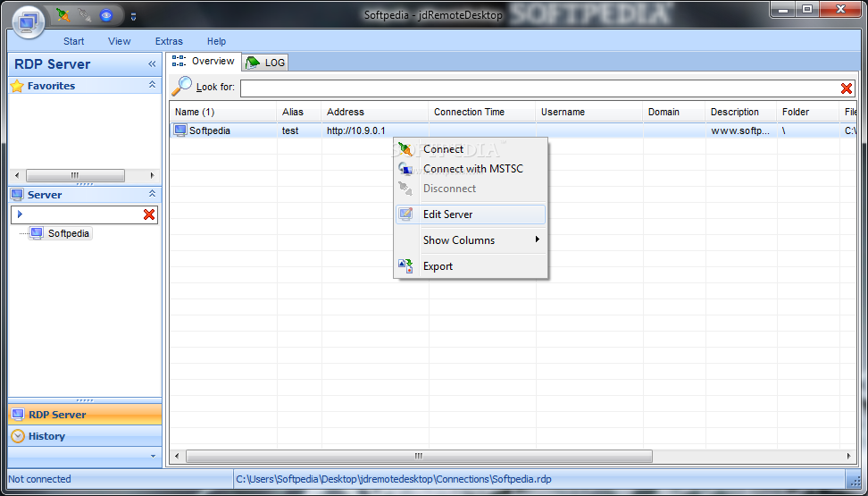Sort by Connection Time column header
Viewport: 868px width, 496px height.
click(x=481, y=112)
